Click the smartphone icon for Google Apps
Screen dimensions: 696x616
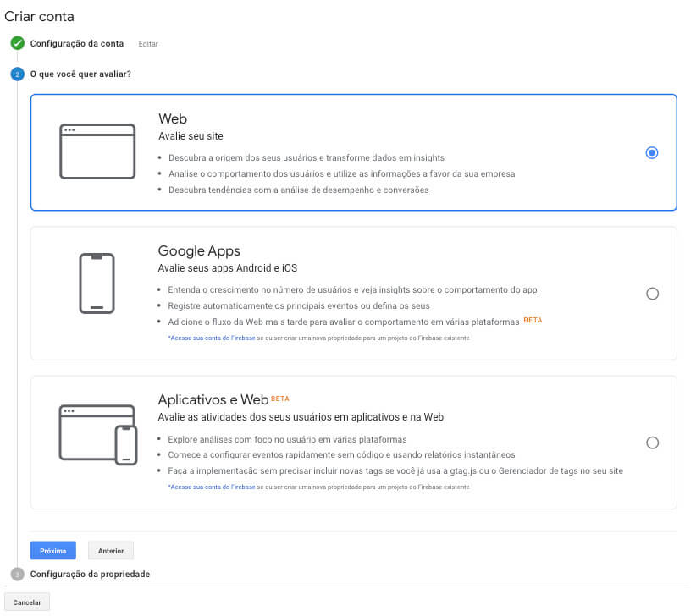(x=97, y=283)
